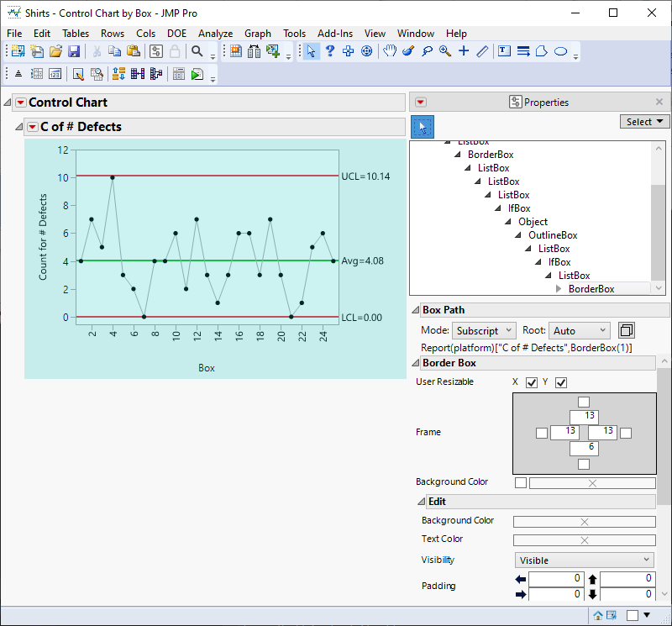Click the Copy Box Path icon

626,330
